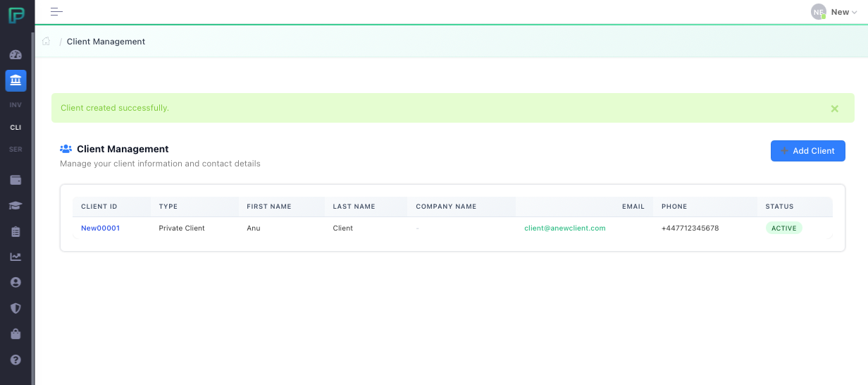The width and height of the screenshot is (868, 385).
Task: Toggle the sidebar with the hamburger icon
Action: (56, 12)
